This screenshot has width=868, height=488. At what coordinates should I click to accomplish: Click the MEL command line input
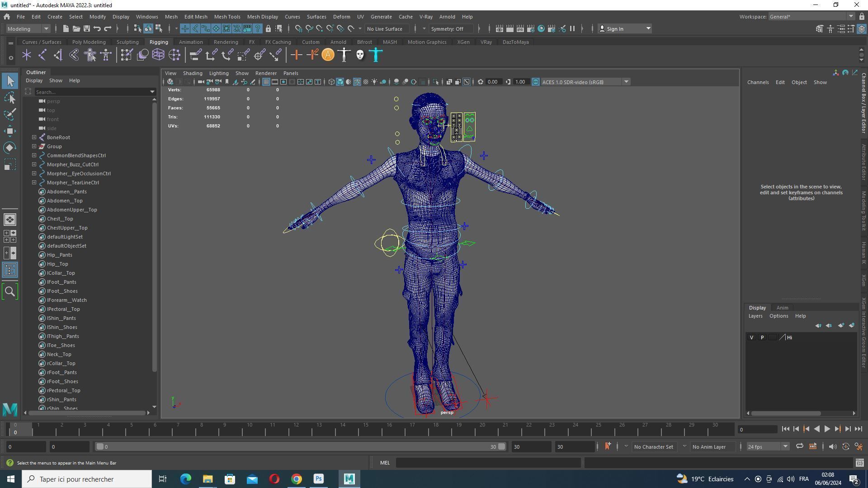point(488,463)
